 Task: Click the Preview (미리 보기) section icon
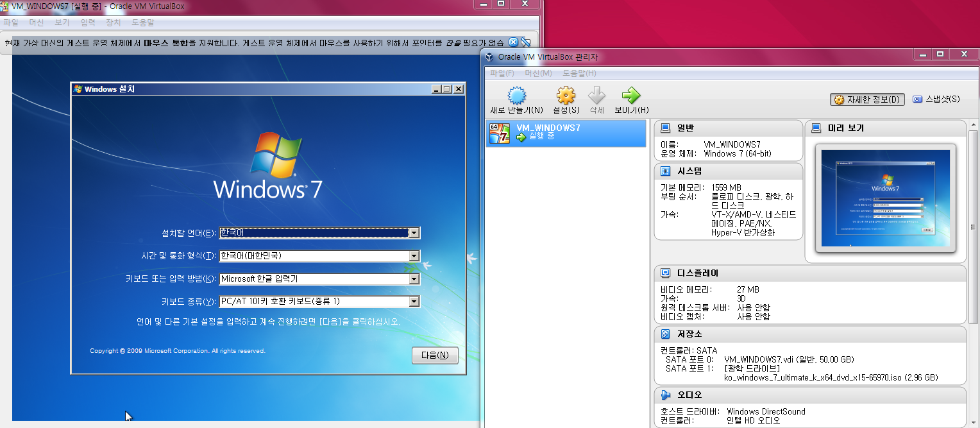[816, 128]
